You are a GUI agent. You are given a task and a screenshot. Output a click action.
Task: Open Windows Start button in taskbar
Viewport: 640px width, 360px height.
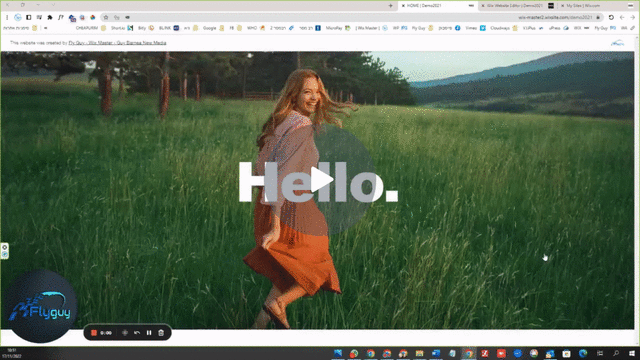click(632, 353)
